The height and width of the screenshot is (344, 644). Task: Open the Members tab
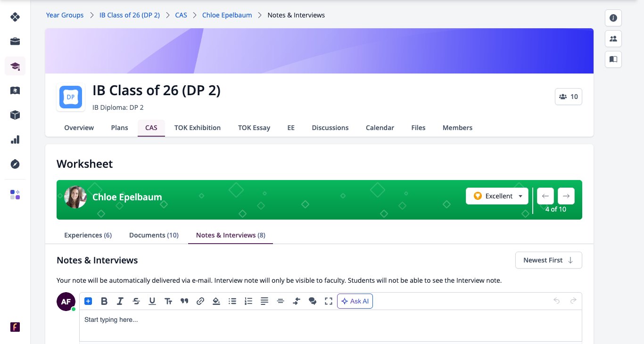coord(457,128)
